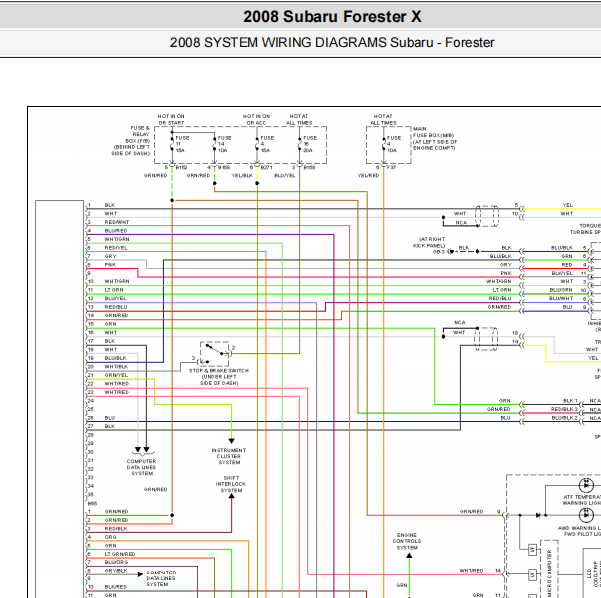The image size is (601, 598).
Task: Click the 'ENGINE CONTROLS SYSTEM' label
Action: [x=407, y=541]
